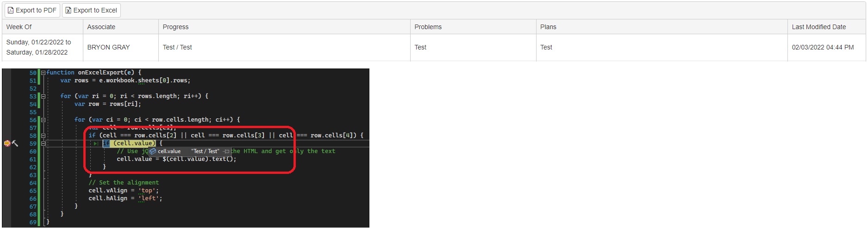Collapse the if block at line 58
Viewport: 868px width, 228px height.
(43, 136)
